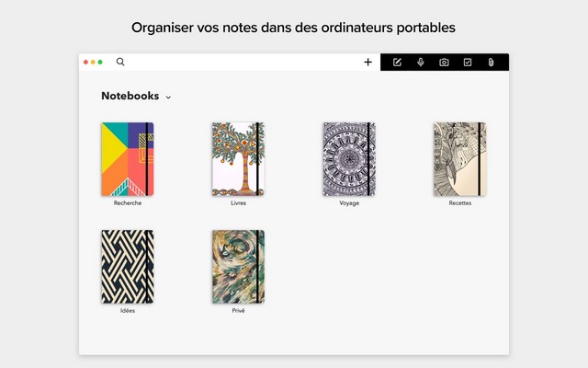
Task: Add a photo card using camera icon
Action: [444, 63]
